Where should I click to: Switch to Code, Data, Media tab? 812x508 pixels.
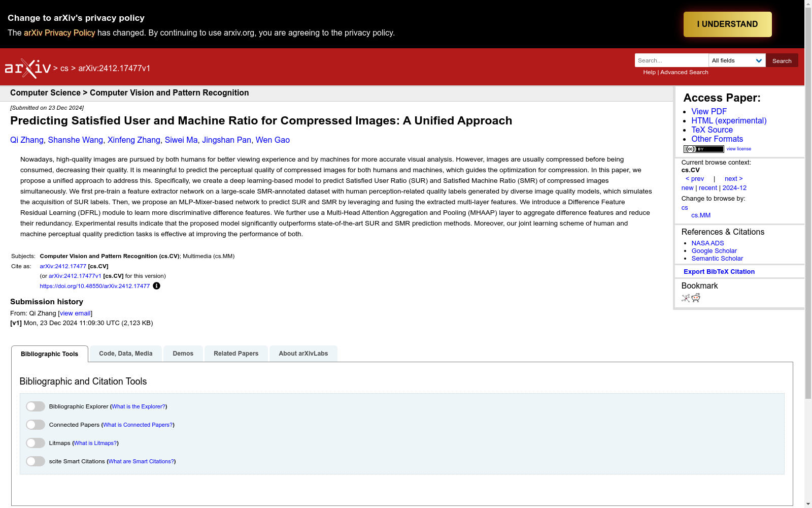(x=126, y=354)
